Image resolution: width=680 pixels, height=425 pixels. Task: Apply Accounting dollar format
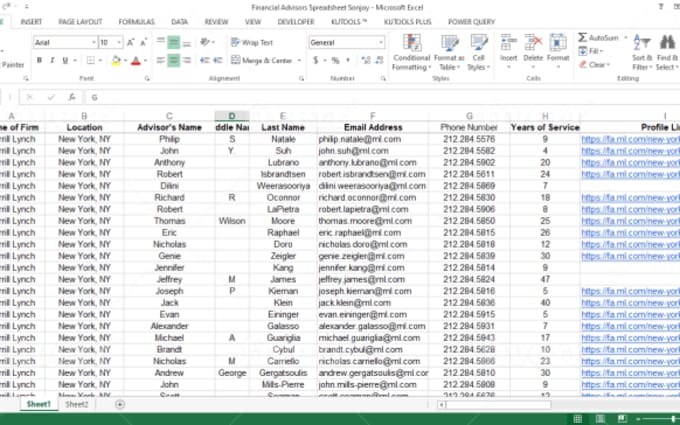click(316, 60)
